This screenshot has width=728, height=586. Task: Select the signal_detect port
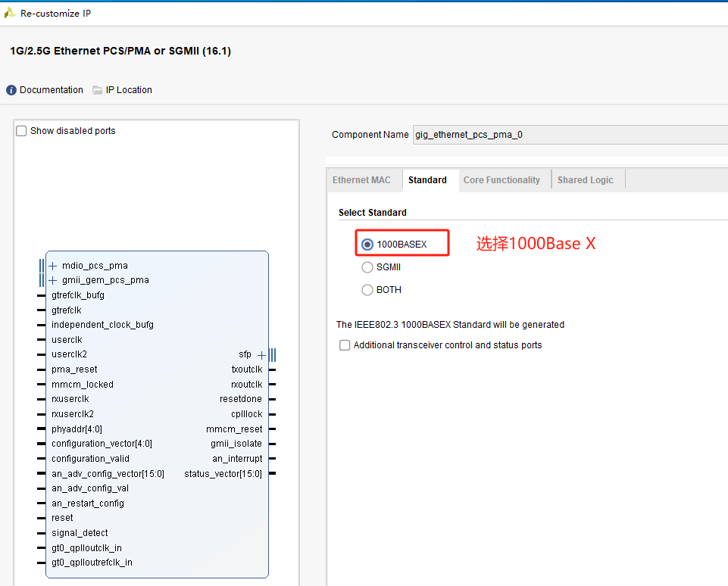[80, 533]
